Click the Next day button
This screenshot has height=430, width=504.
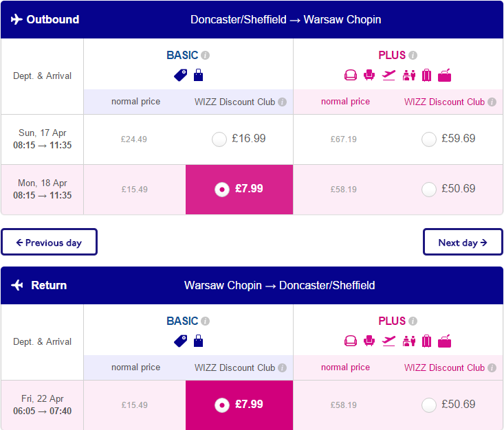click(x=463, y=242)
